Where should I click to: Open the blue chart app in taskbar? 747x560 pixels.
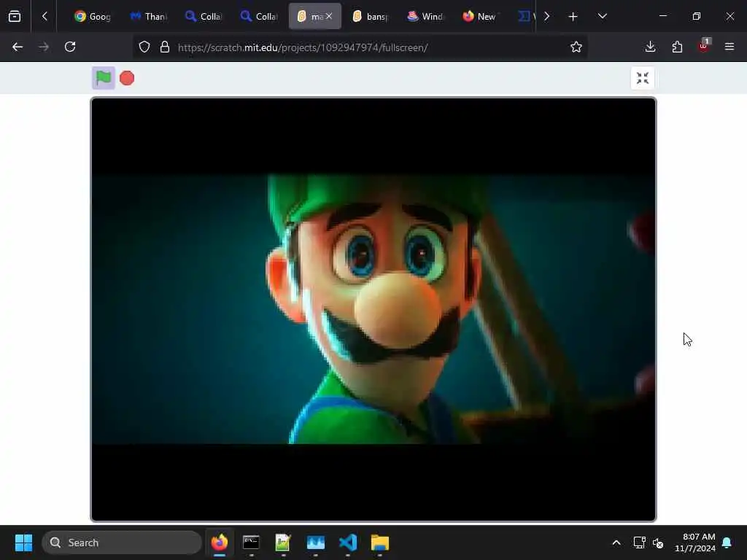tap(315, 542)
